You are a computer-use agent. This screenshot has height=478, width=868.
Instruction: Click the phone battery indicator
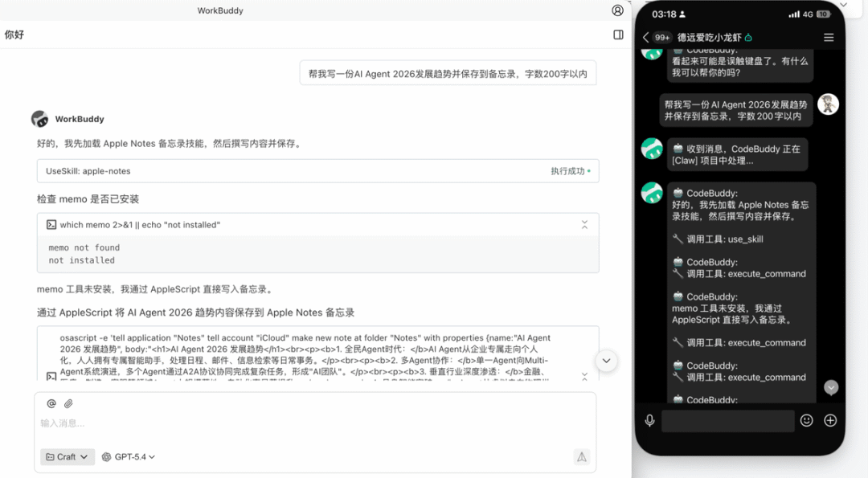coord(824,14)
